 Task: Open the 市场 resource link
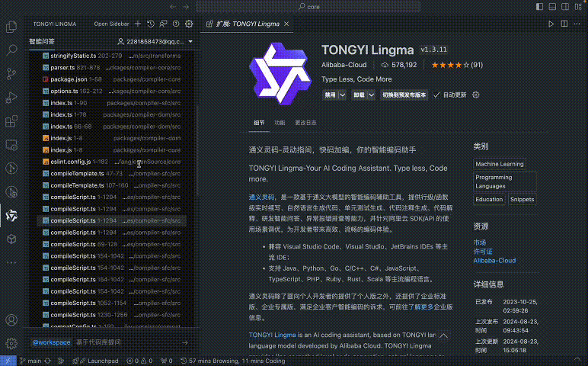(480, 242)
